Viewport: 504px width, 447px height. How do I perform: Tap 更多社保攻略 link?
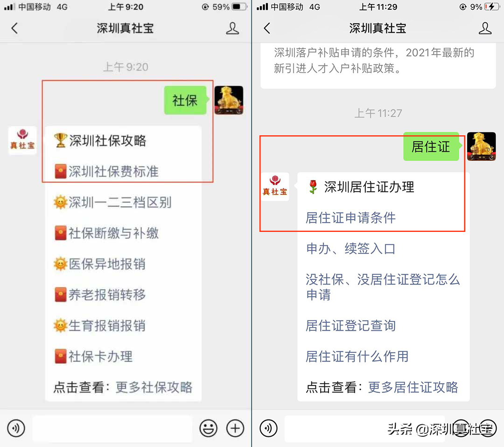[x=154, y=387]
